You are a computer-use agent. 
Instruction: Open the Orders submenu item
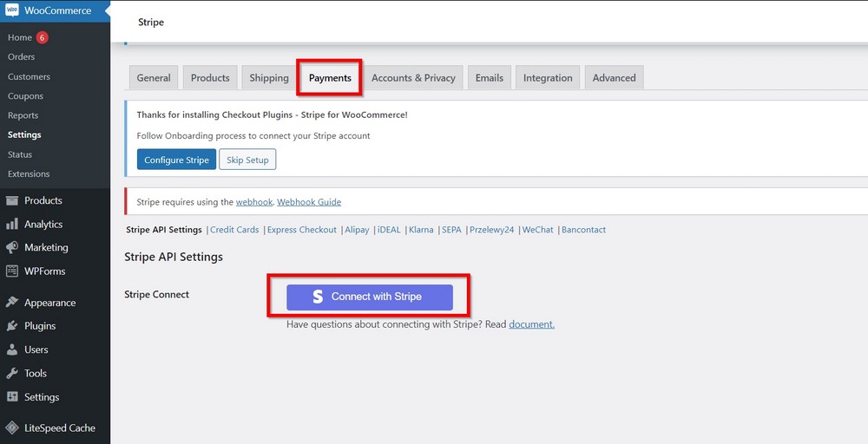(x=21, y=56)
